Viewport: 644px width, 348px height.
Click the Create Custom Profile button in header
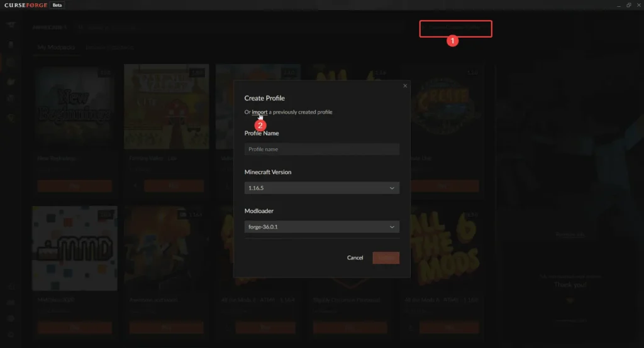(x=456, y=28)
